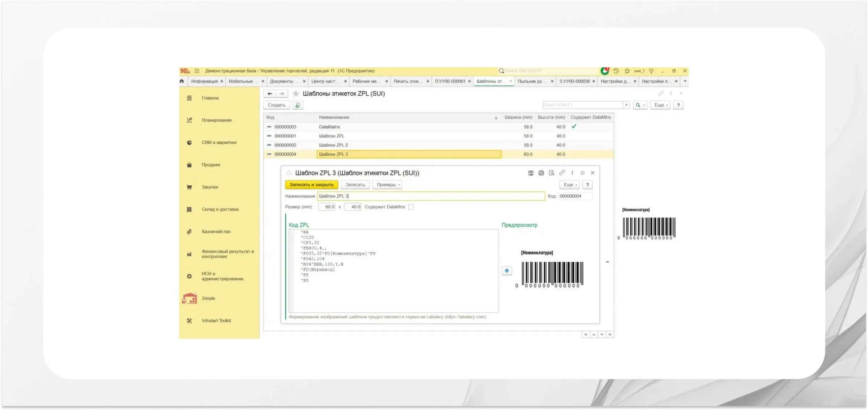Expand Еще menu in template form
The width and height of the screenshot is (868, 410).
coord(570,185)
